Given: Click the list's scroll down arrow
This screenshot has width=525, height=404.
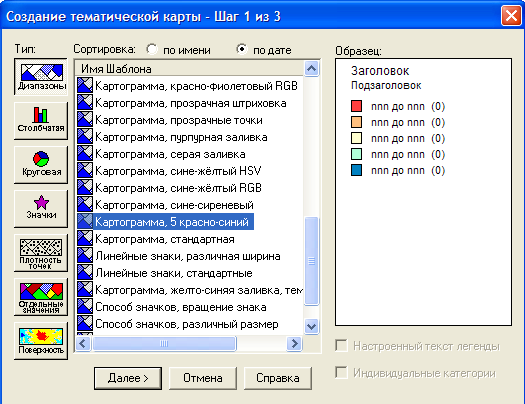Looking at the screenshot, I should pos(311,326).
